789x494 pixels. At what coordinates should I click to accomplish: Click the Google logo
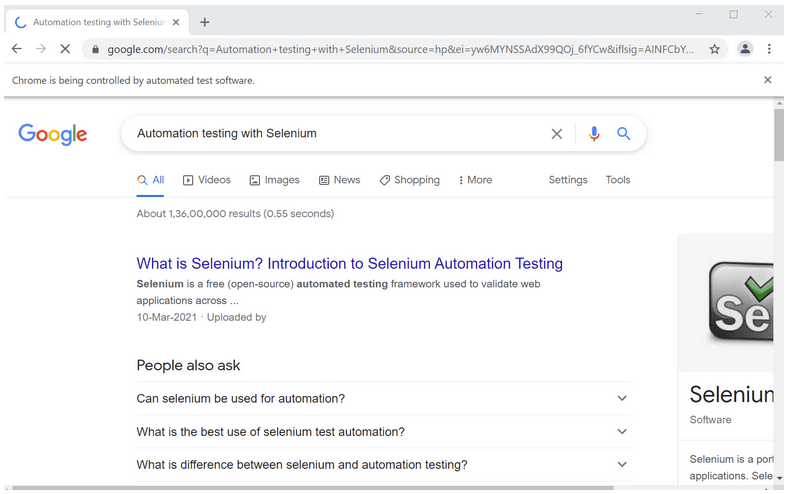click(53, 134)
